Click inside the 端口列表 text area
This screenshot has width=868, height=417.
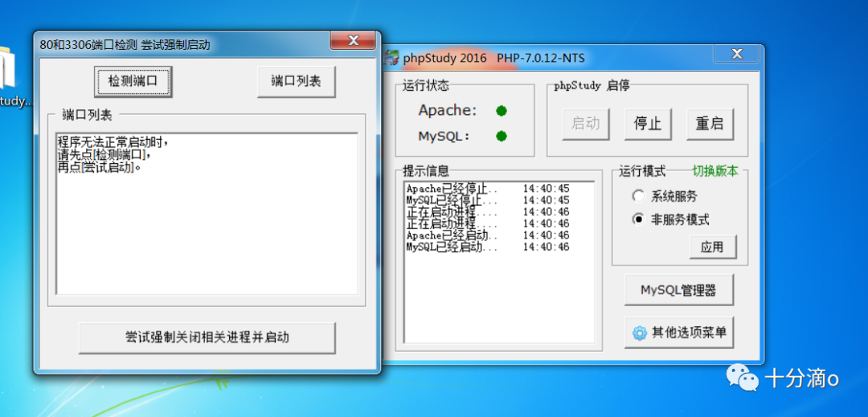pos(207,214)
